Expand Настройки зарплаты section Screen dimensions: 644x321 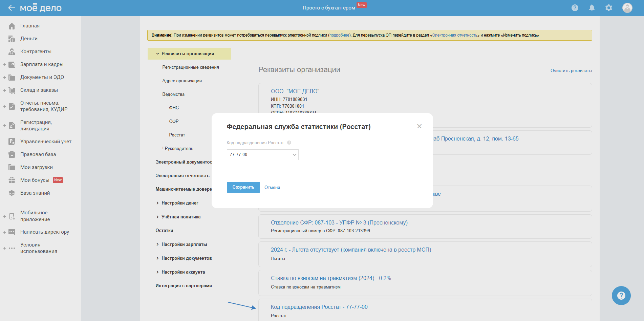(x=157, y=244)
